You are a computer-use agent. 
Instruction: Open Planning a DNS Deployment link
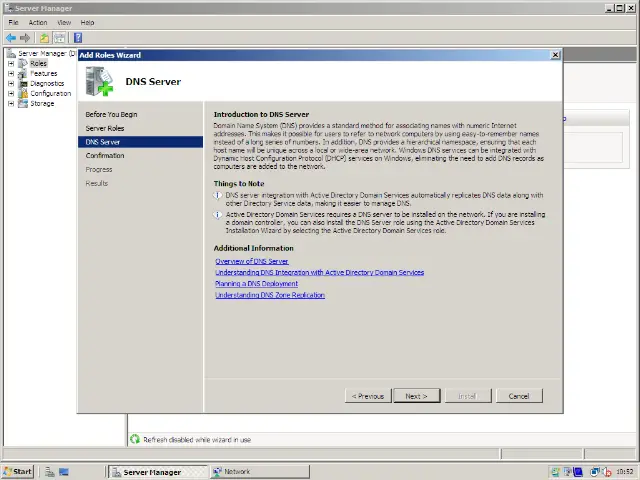click(x=256, y=284)
